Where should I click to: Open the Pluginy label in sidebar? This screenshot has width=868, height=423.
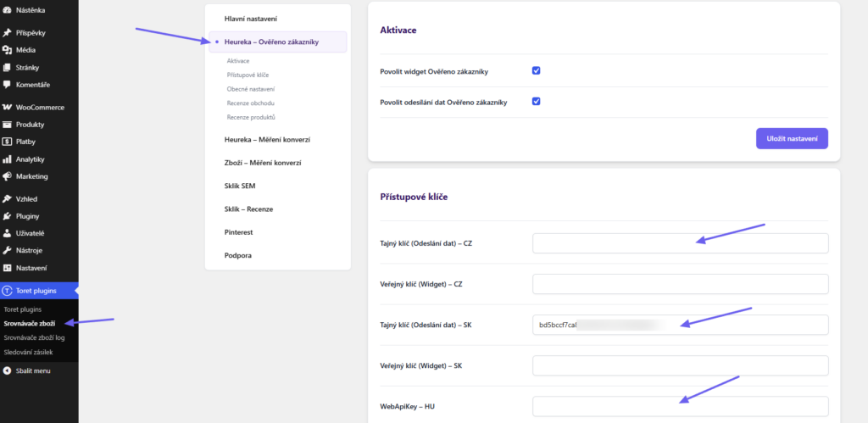click(x=28, y=216)
